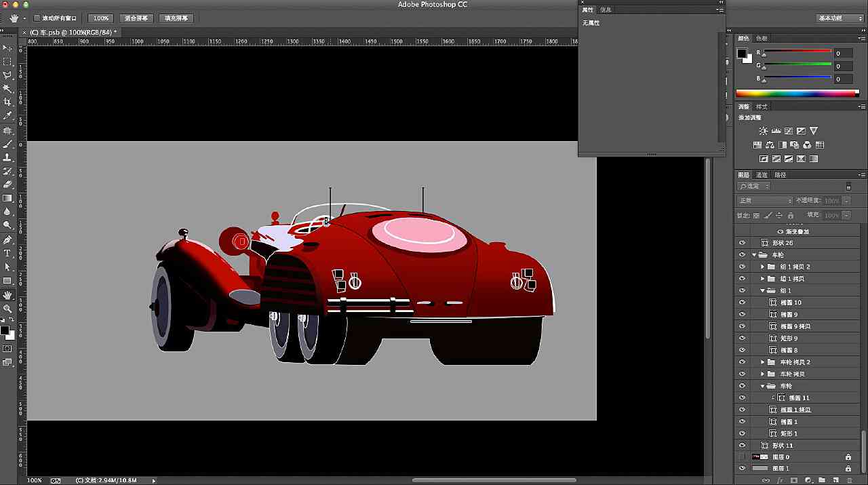Screen dimensions: 868x485
Task: Select the Eraser tool
Action: pos(7,185)
